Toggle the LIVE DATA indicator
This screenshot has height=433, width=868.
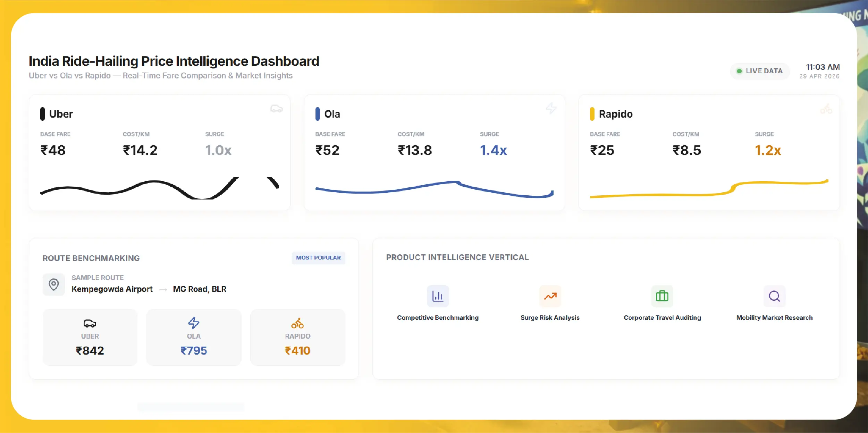760,71
